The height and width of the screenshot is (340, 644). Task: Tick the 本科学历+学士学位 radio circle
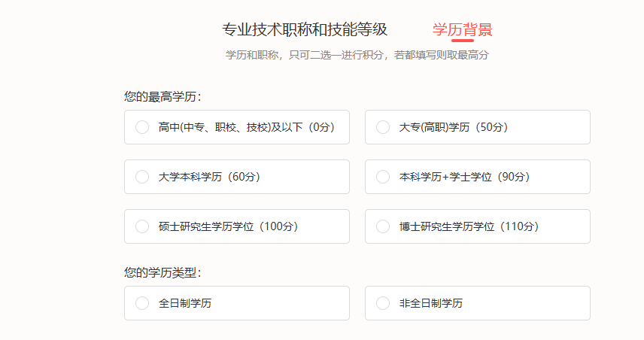click(383, 177)
